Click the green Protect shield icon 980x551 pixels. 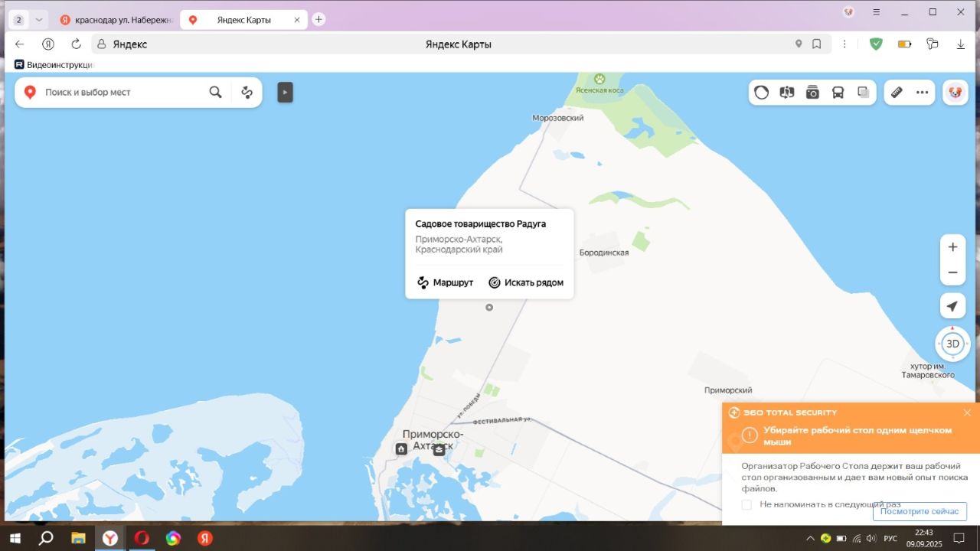click(876, 44)
